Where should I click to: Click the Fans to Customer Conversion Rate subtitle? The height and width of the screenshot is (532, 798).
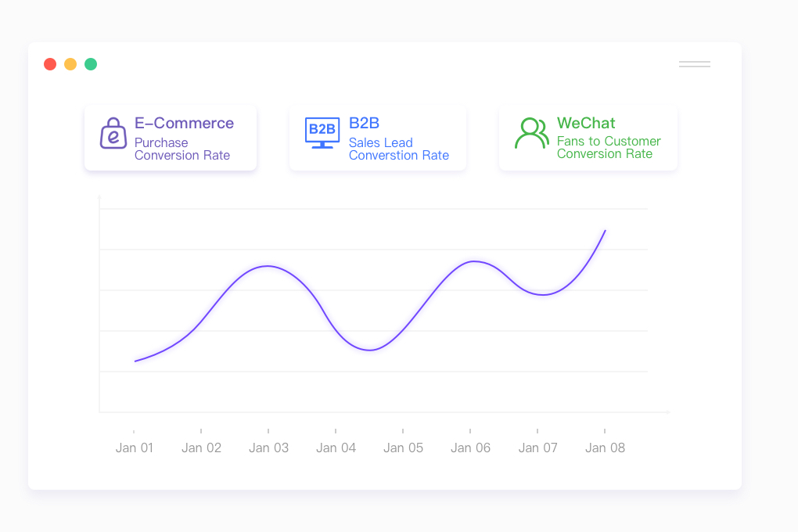[x=609, y=147]
